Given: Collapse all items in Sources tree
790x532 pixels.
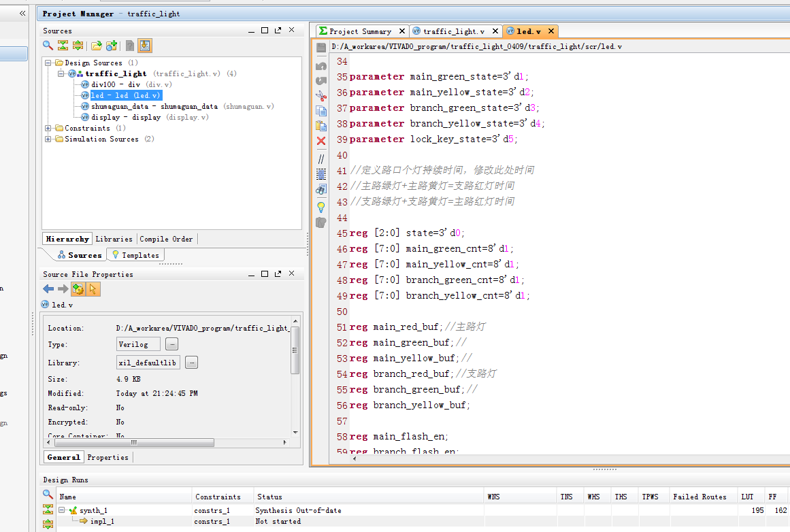Looking at the screenshot, I should [x=63, y=46].
